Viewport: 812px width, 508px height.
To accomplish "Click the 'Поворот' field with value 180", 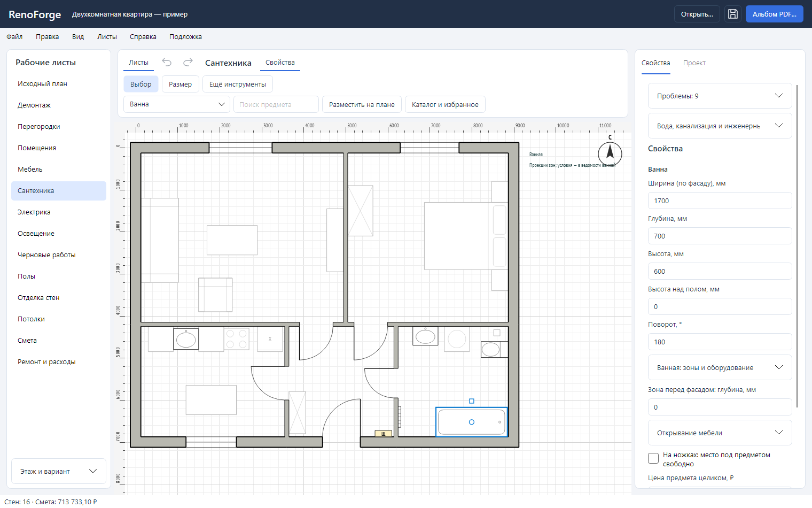I will (720, 342).
